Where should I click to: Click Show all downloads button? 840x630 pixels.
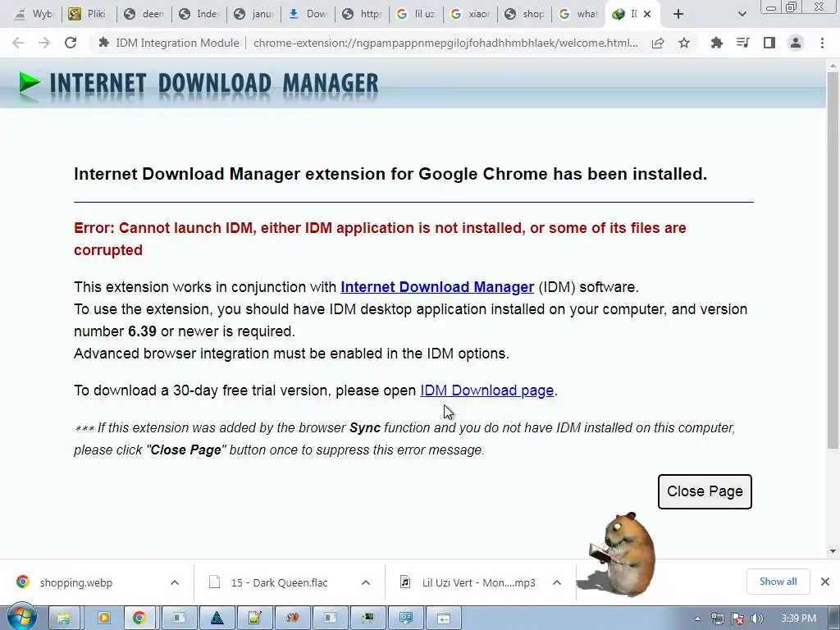point(778,582)
